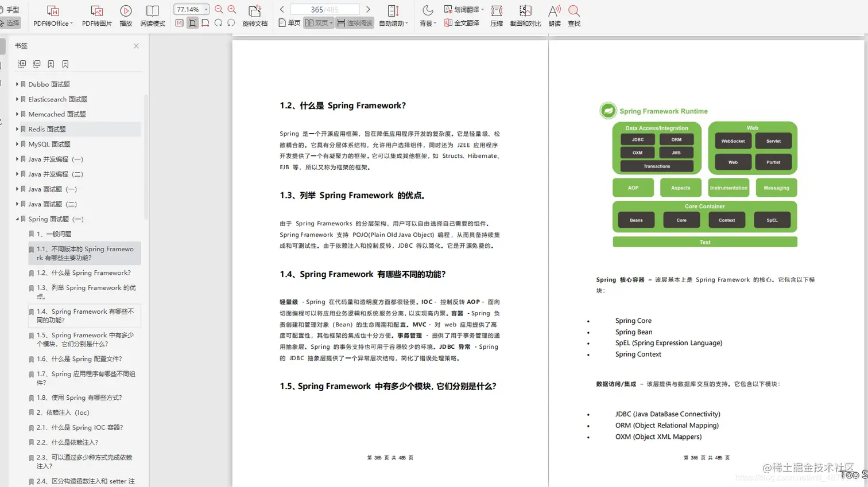Open bookmark 2.2、什么是依赖注入
This screenshot has width=868, height=487.
tap(67, 442)
